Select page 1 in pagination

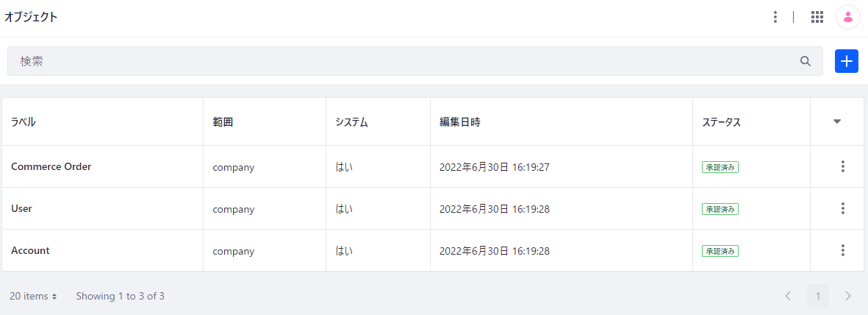tap(818, 296)
